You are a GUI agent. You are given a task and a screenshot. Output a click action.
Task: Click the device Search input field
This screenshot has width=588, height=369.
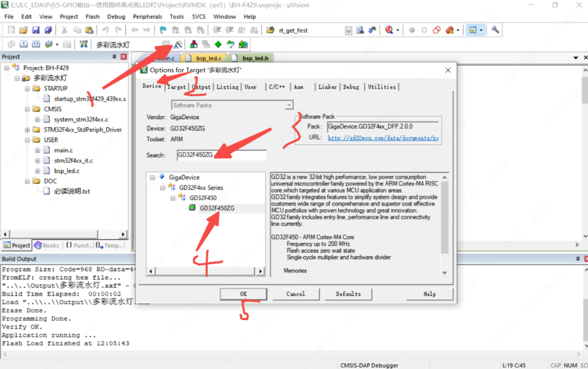[x=221, y=155]
